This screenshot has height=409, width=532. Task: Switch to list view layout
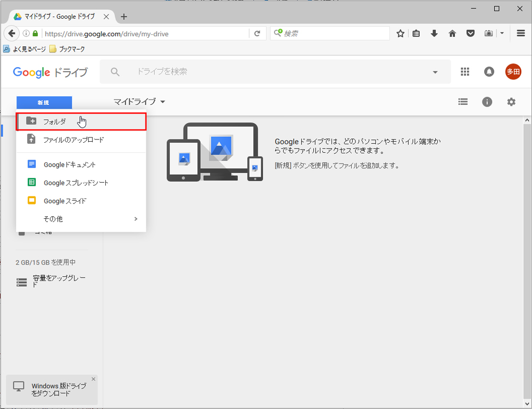pos(463,102)
